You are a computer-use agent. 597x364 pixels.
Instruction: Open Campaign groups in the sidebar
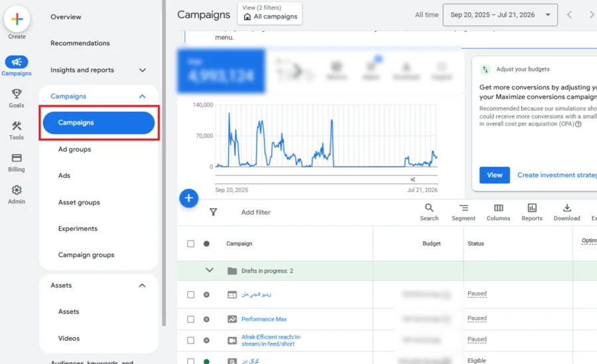(86, 255)
